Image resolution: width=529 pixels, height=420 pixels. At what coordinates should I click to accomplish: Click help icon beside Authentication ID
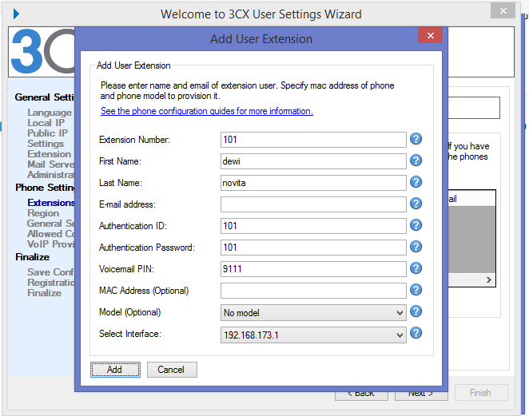point(416,225)
